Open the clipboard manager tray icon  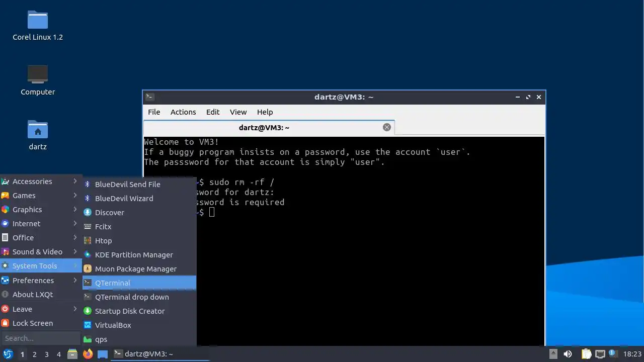pos(587,354)
